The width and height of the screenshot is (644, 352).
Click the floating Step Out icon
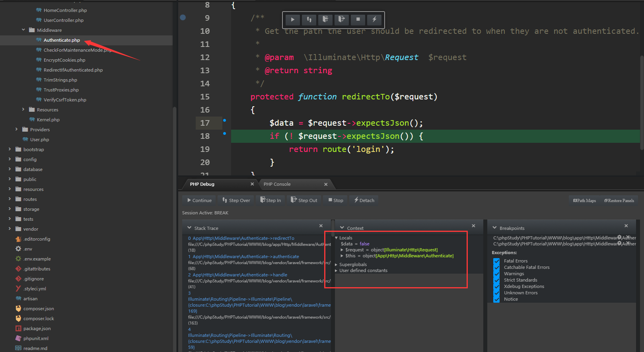pos(342,19)
